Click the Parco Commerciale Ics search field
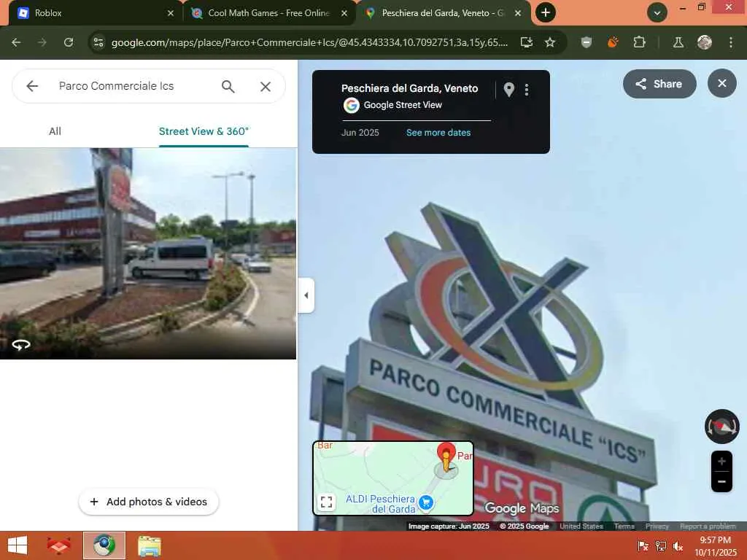Screen dimensions: 747x560 (x=133, y=86)
